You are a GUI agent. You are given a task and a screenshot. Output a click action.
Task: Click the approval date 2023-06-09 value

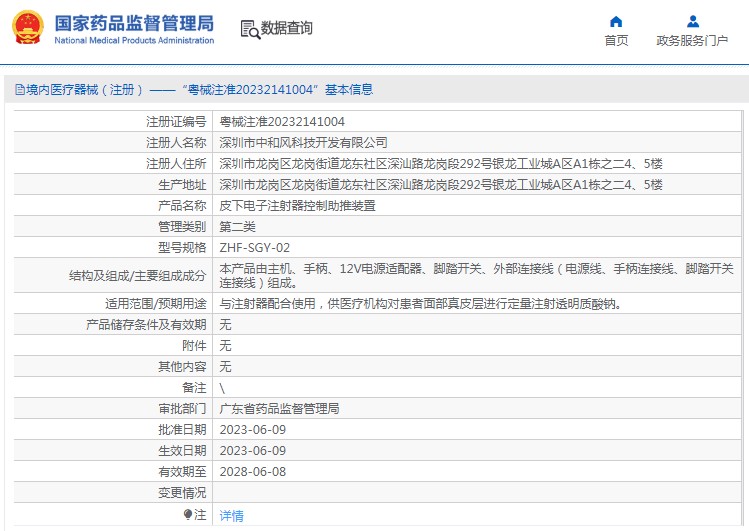coord(253,430)
